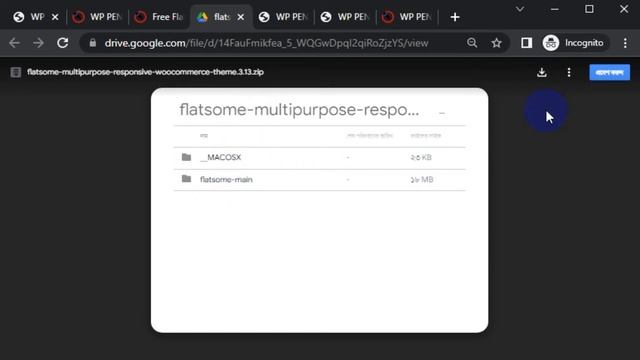Switch to second WP PEN tab

(x=97, y=17)
